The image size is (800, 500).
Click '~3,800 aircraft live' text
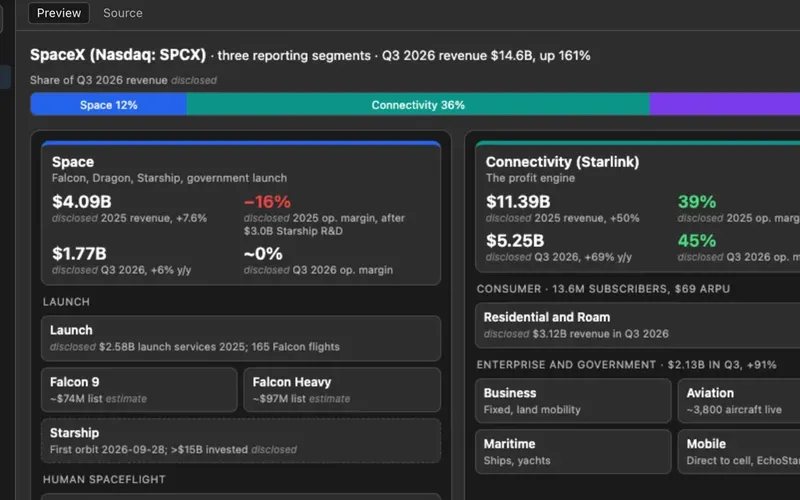coord(734,410)
